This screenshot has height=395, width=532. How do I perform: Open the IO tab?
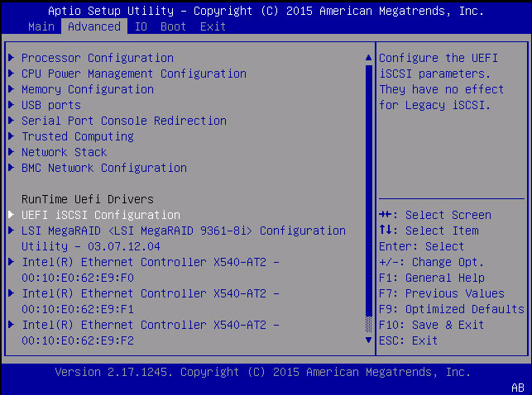point(141,26)
